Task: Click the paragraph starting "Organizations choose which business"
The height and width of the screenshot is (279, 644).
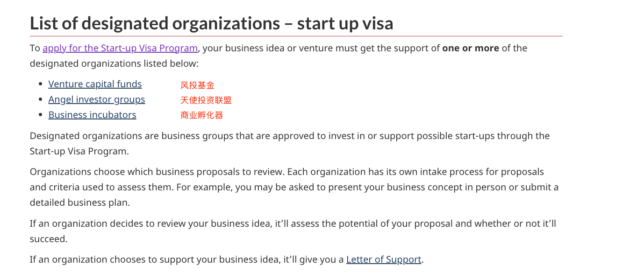Action: pos(294,187)
